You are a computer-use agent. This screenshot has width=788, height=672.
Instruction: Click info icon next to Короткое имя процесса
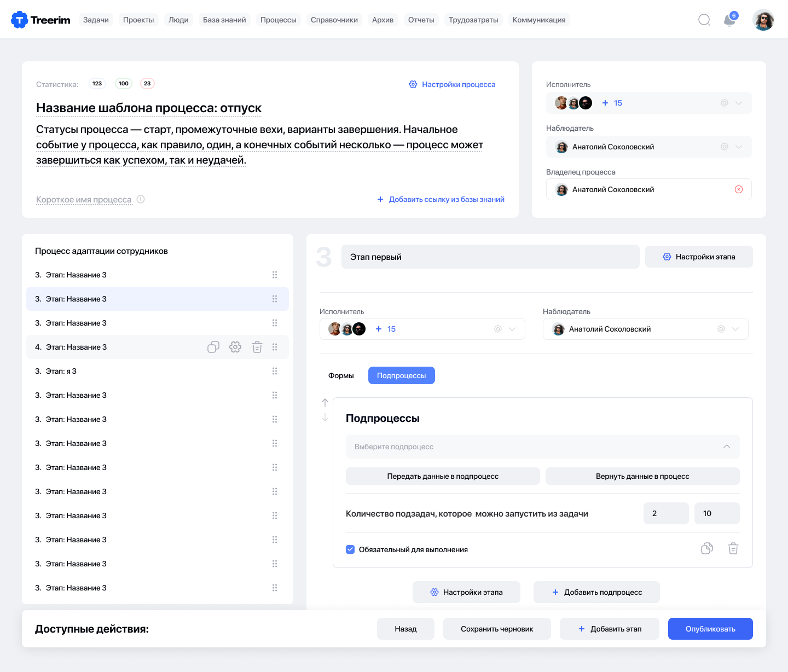(x=141, y=199)
